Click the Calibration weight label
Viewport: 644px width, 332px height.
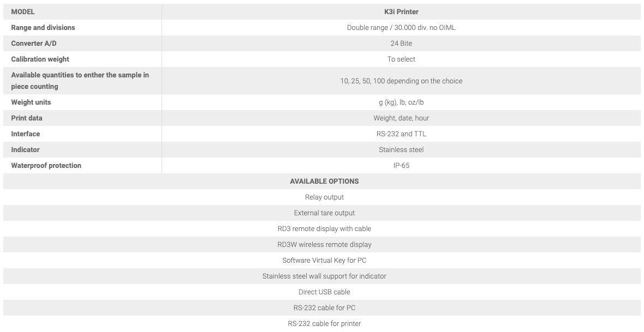coord(40,59)
